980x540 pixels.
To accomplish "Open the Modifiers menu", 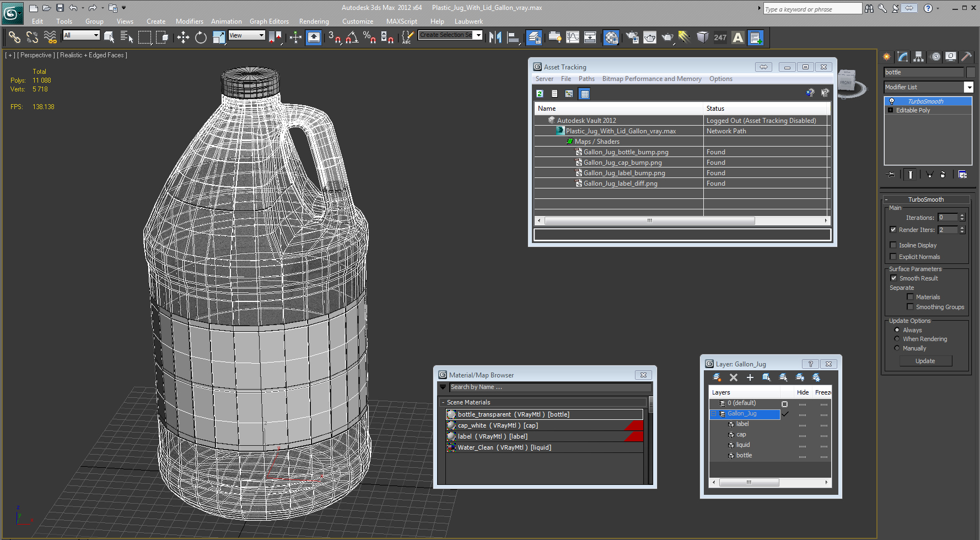I will [x=190, y=21].
